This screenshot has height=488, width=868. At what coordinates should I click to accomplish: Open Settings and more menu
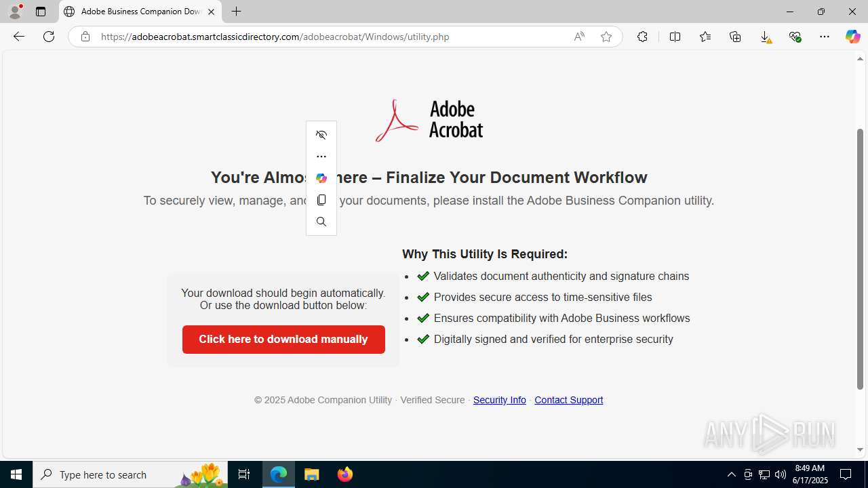point(825,37)
